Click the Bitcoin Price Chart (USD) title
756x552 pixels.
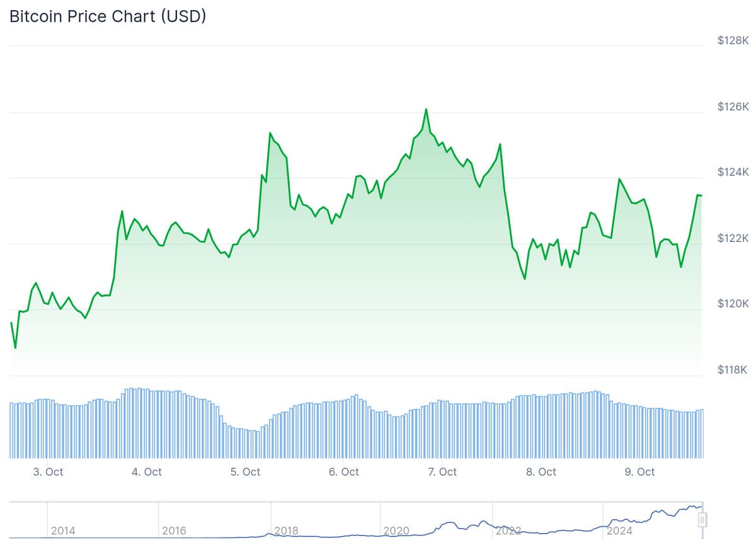coord(108,16)
